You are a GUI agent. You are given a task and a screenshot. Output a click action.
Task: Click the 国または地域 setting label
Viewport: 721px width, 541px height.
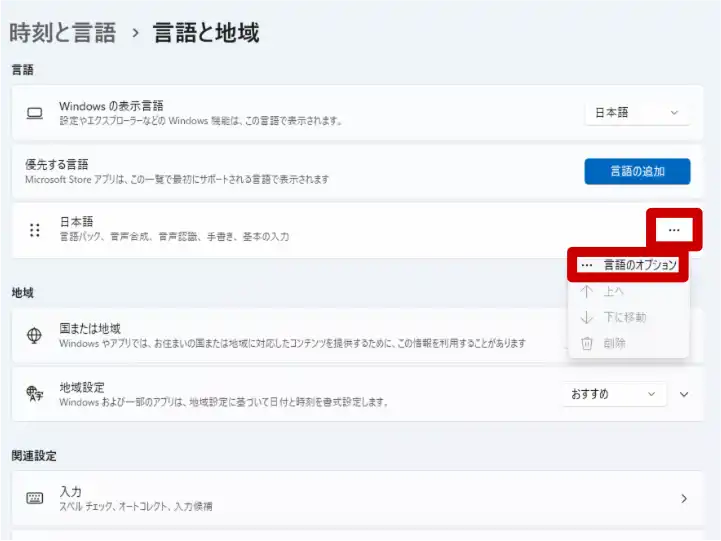[x=90, y=328]
